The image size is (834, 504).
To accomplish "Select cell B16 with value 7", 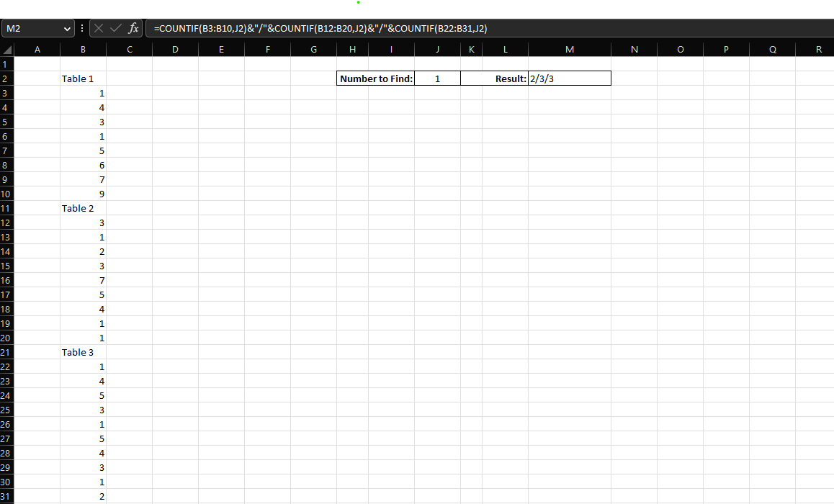I will (83, 280).
